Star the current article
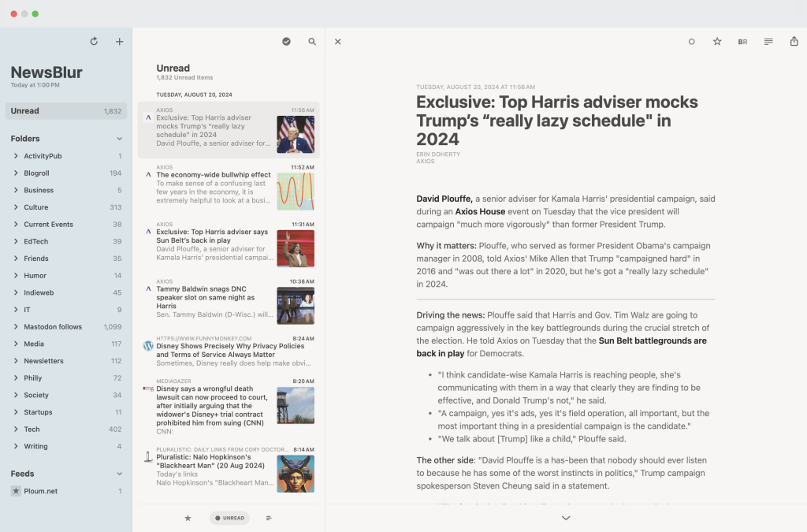 [x=717, y=42]
